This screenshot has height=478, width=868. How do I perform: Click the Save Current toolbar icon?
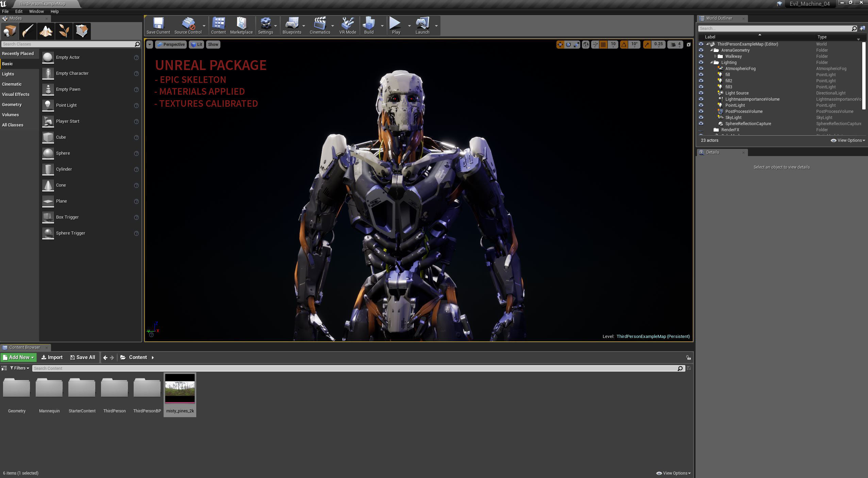click(x=158, y=26)
